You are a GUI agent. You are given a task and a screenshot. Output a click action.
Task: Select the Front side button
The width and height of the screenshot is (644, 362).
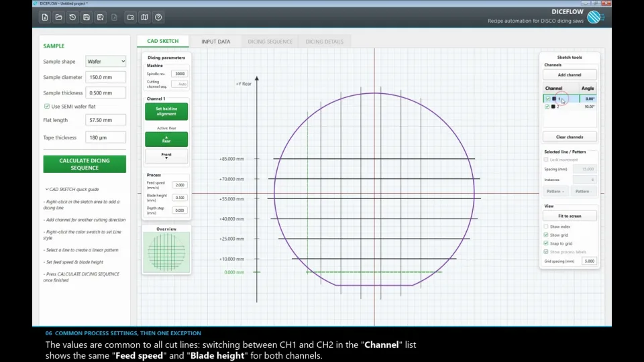click(166, 156)
